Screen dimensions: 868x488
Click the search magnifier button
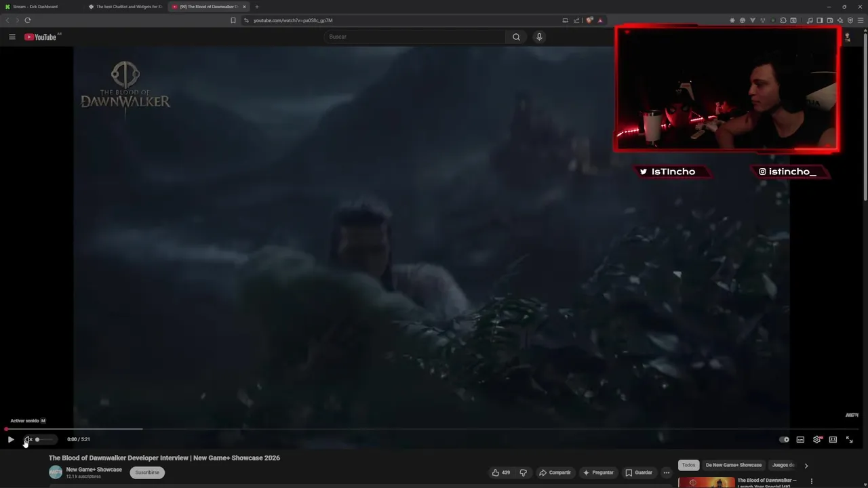[516, 37]
